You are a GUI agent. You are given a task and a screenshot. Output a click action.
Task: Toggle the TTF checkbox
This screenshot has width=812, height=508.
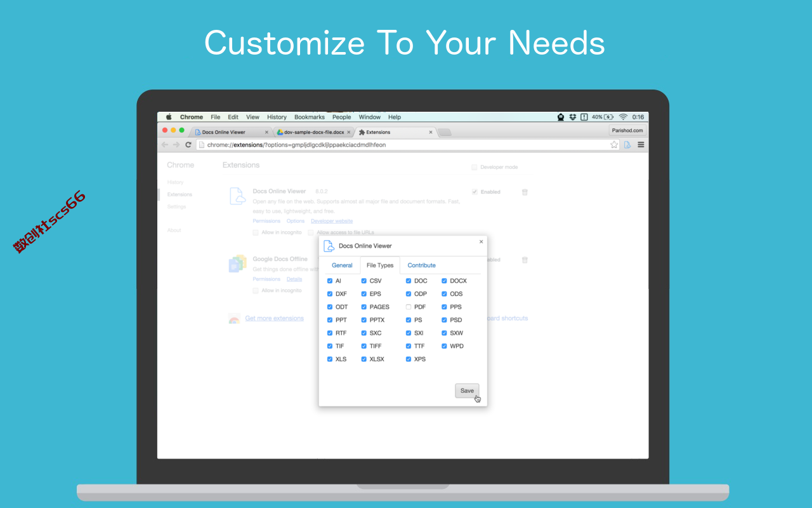pyautogui.click(x=409, y=346)
